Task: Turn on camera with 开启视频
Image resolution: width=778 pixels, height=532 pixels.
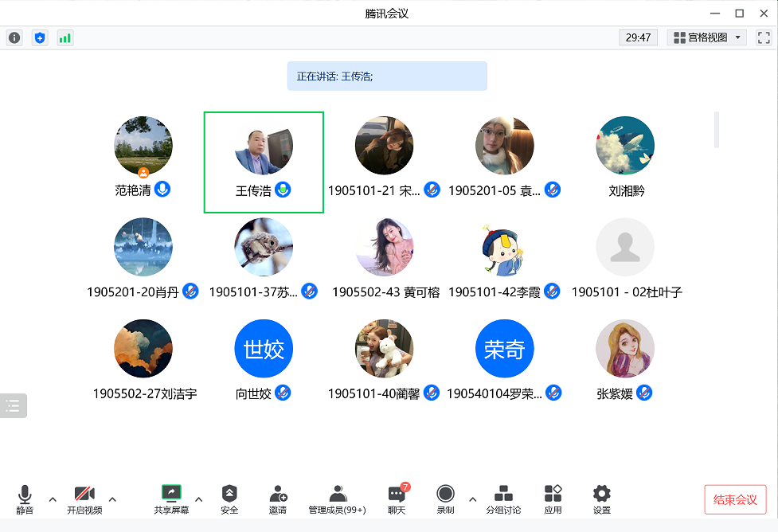Action: (84, 499)
